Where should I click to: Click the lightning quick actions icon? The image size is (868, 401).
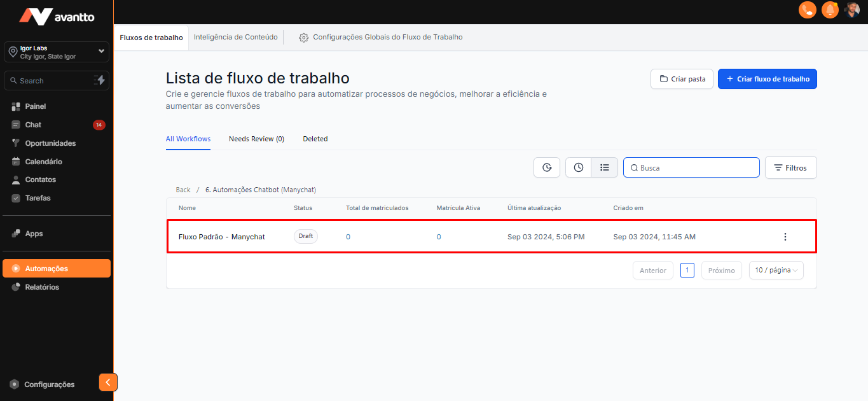click(99, 80)
